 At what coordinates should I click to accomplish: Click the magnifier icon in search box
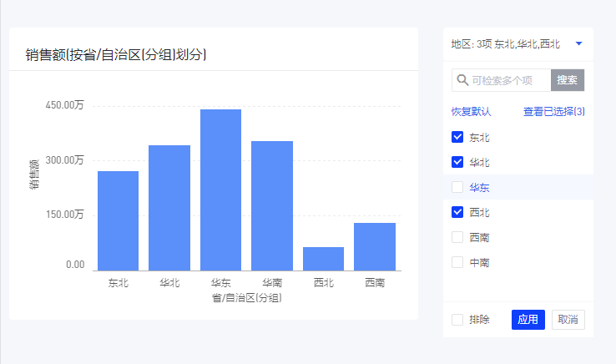pos(462,80)
